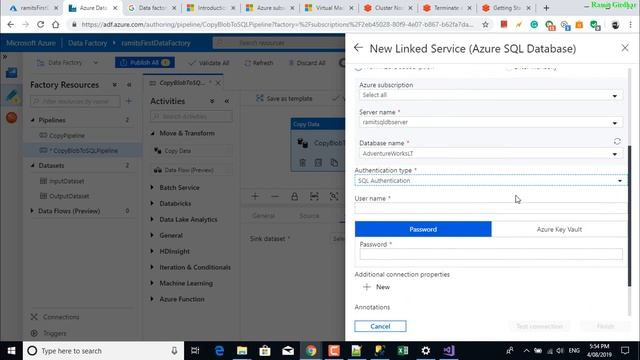640x360 pixels.
Task: Open Excel from the taskbar
Action: pyautogui.click(x=402, y=351)
